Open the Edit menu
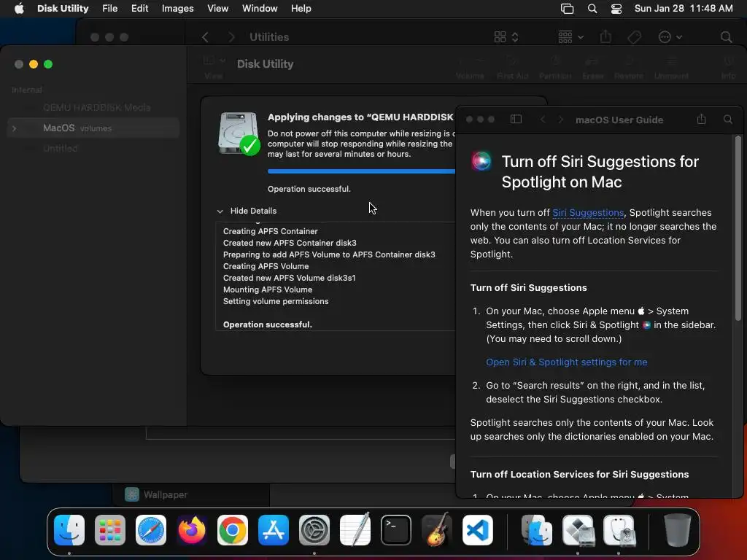 (x=139, y=9)
